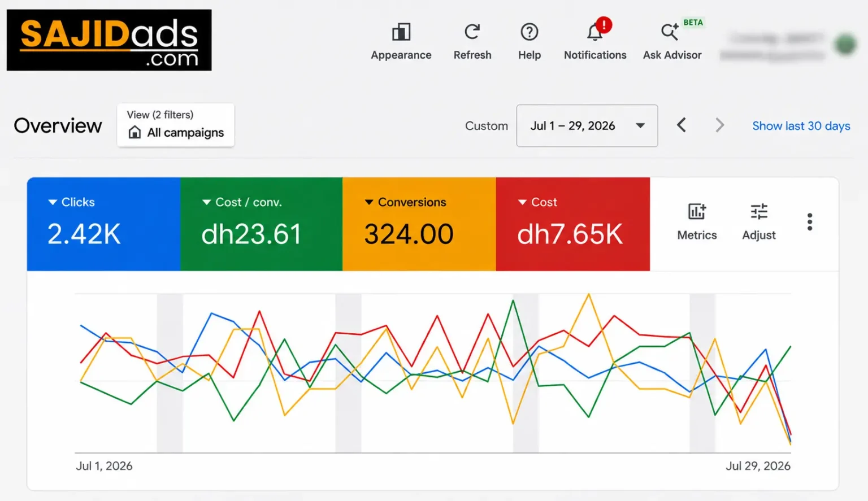Select the red dh7.65K Cost card
The width and height of the screenshot is (868, 501).
(x=573, y=224)
